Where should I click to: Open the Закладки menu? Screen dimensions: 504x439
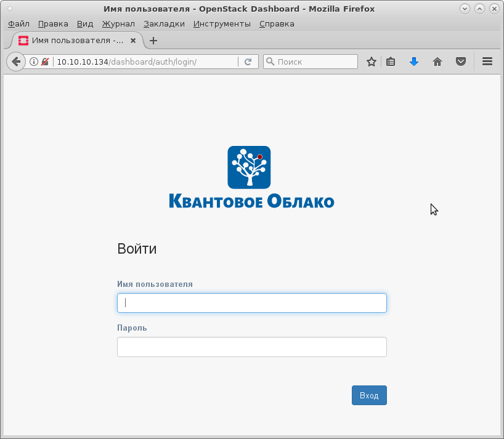[164, 24]
